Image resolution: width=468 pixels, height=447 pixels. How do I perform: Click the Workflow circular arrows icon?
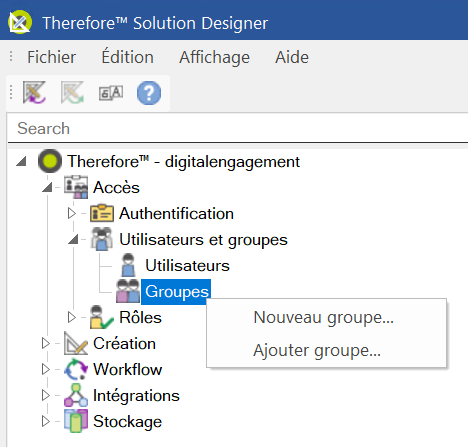(x=76, y=369)
